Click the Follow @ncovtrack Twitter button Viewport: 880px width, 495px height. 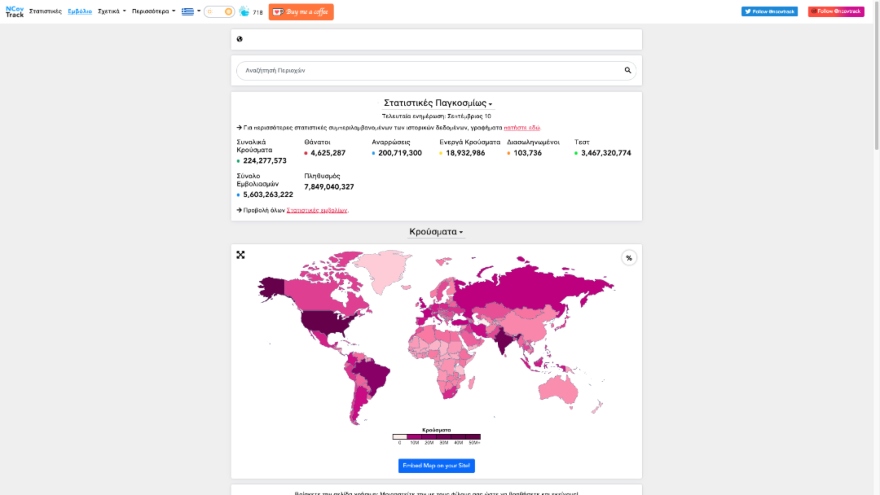(x=769, y=11)
